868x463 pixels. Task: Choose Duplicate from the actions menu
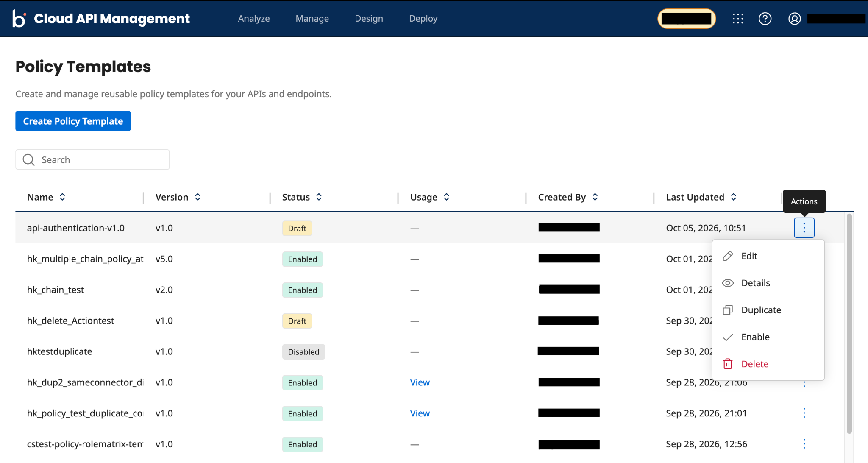pos(768,310)
